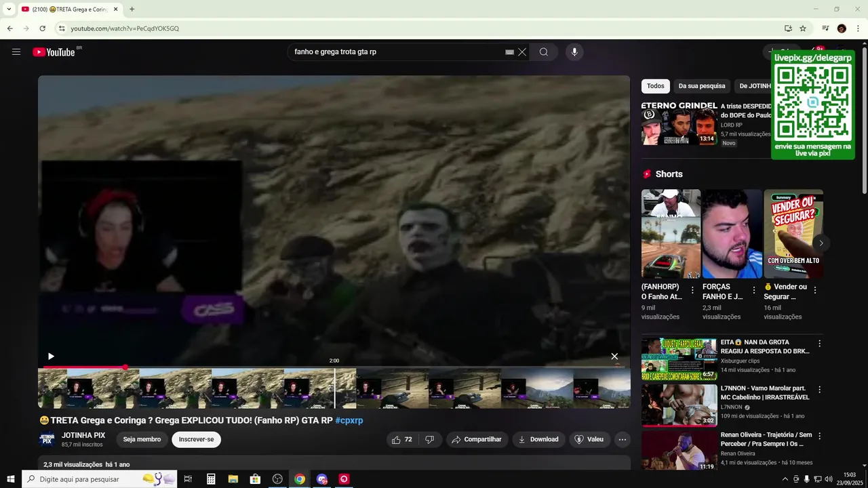
Task: Open options menu for FORÇAS FANHO short
Action: point(753,290)
